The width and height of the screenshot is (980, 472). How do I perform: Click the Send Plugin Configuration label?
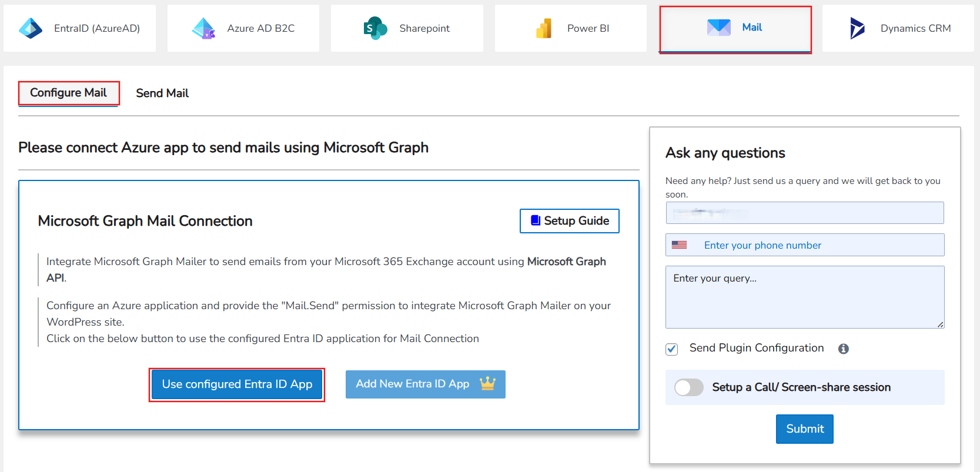[757, 348]
